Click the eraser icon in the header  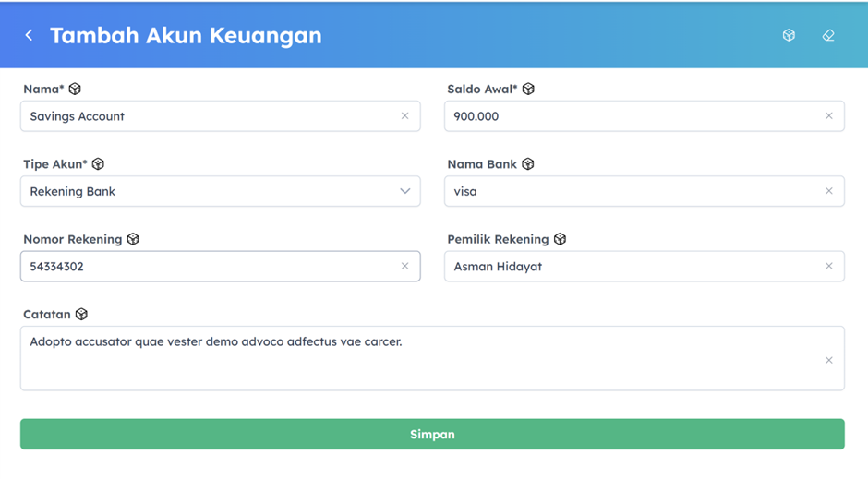click(x=828, y=35)
